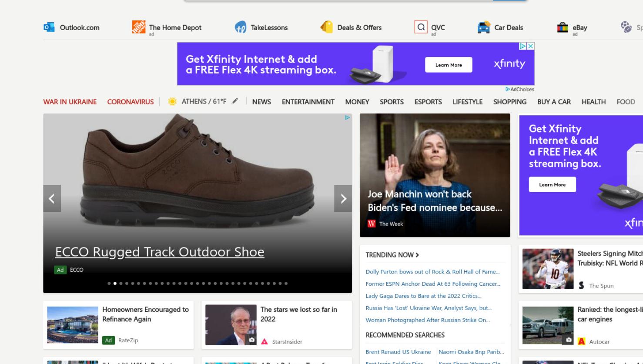
Task: Open the News tab
Action: click(261, 102)
